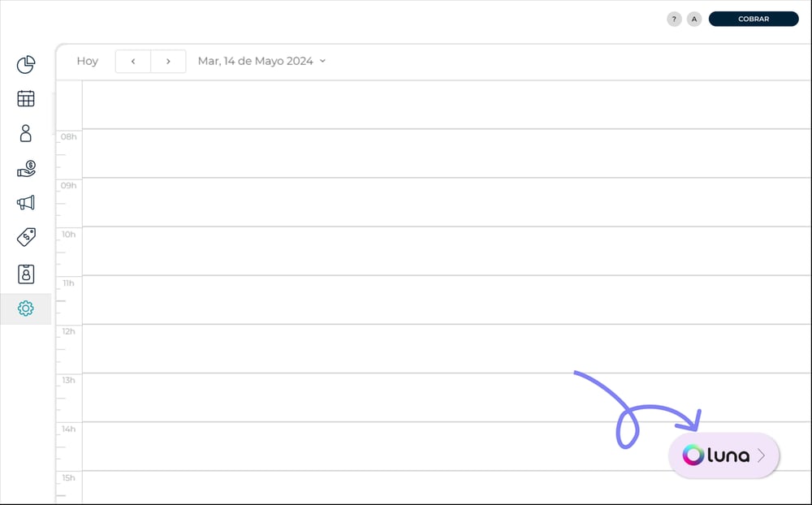
Task: Open the Luna assistant widget
Action: (x=723, y=455)
